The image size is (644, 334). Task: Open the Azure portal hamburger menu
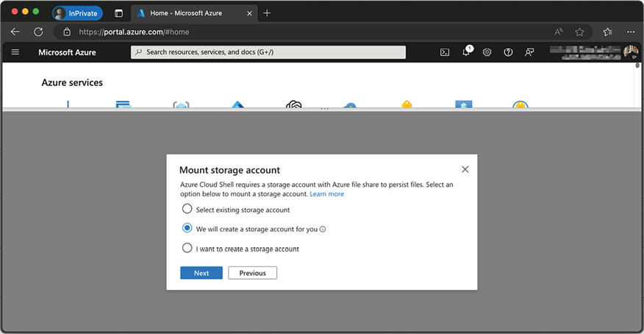click(15, 52)
